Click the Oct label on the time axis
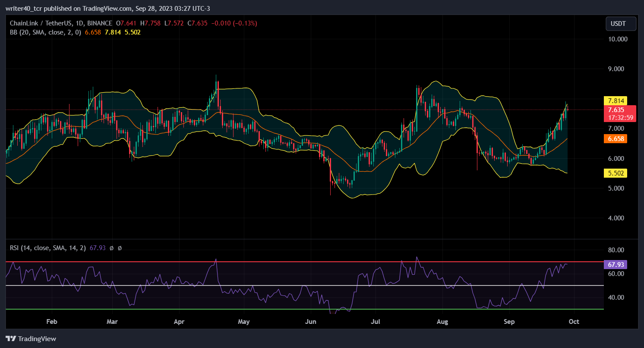Image resolution: width=644 pixels, height=348 pixels. [574, 322]
